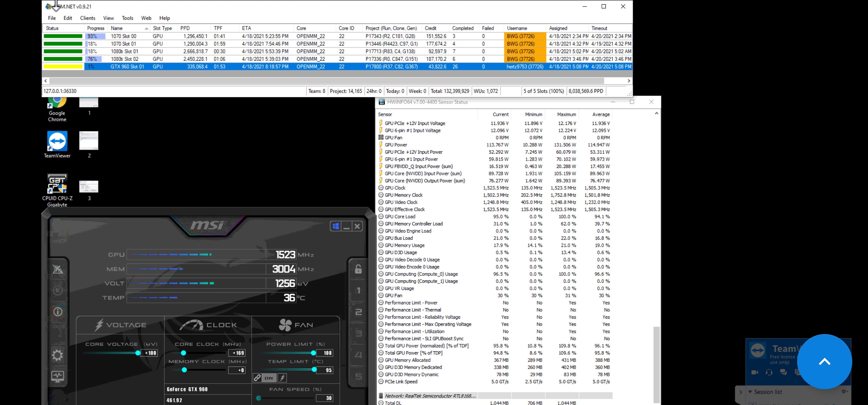Open TeamViewer chat bubbles icon
868x405 pixels.
(783, 372)
